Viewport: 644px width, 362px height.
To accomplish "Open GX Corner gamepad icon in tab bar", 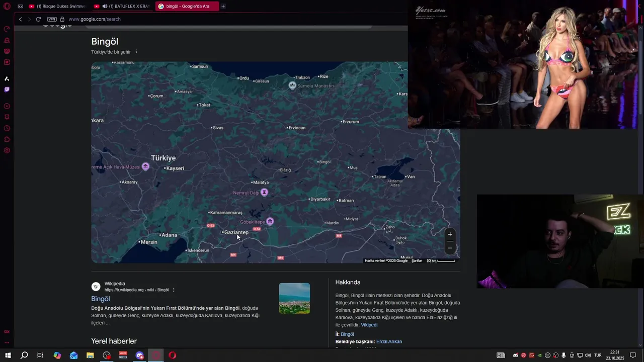I will tap(20, 7).
